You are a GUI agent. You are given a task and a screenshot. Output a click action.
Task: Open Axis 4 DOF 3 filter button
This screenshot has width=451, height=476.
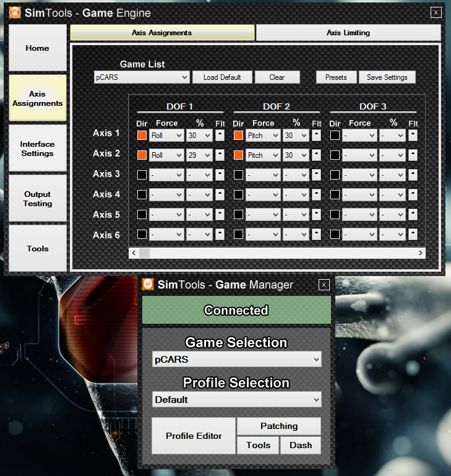click(x=413, y=194)
